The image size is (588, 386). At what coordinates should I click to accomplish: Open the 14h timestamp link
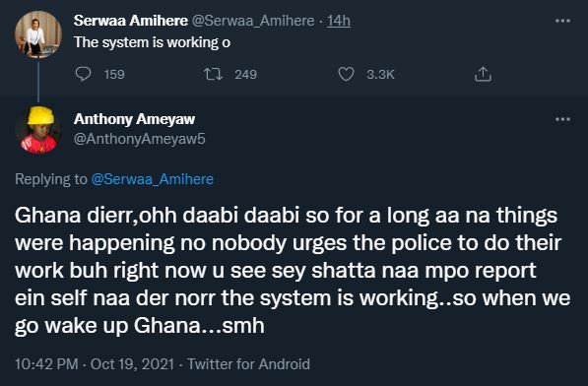click(x=339, y=21)
